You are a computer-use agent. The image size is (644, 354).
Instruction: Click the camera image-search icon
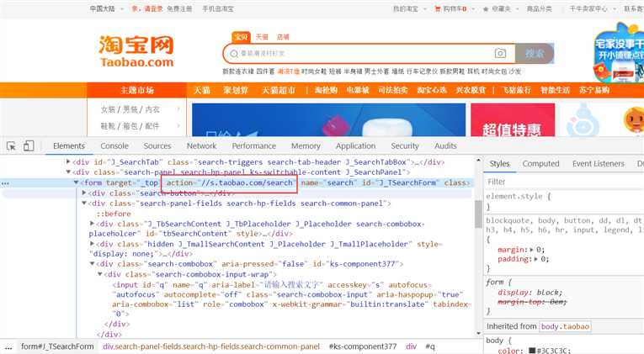tap(500, 53)
